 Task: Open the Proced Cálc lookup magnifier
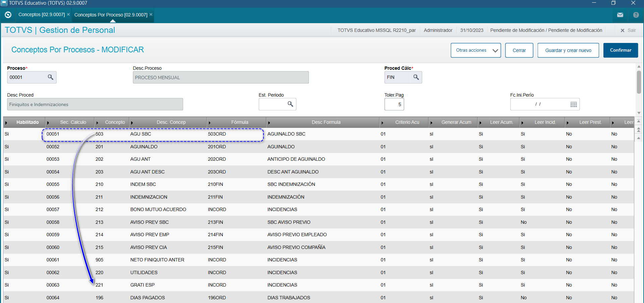click(x=416, y=77)
